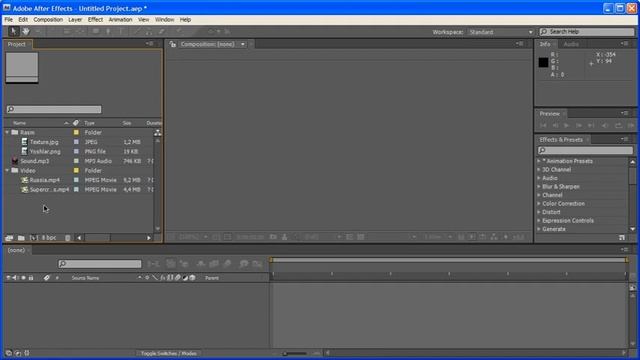Open the File menu

(x=9, y=20)
